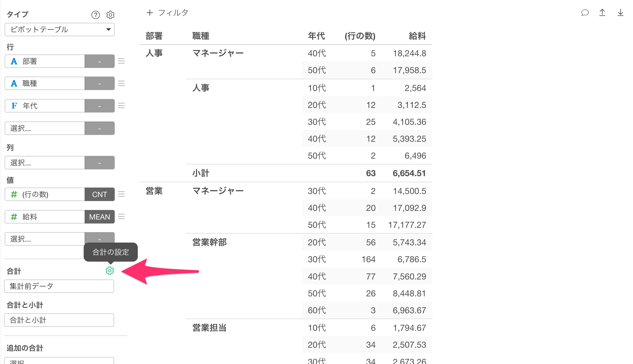Open the empty 選択... selector under 値

point(45,239)
